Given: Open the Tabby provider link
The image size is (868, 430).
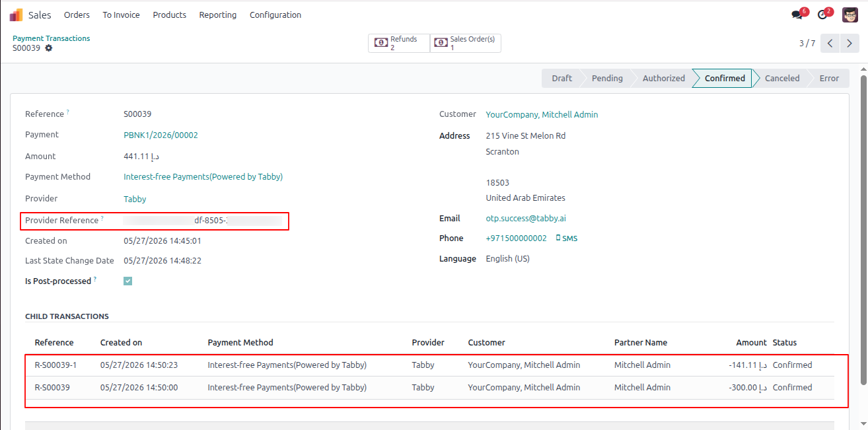Looking at the screenshot, I should click(x=135, y=199).
